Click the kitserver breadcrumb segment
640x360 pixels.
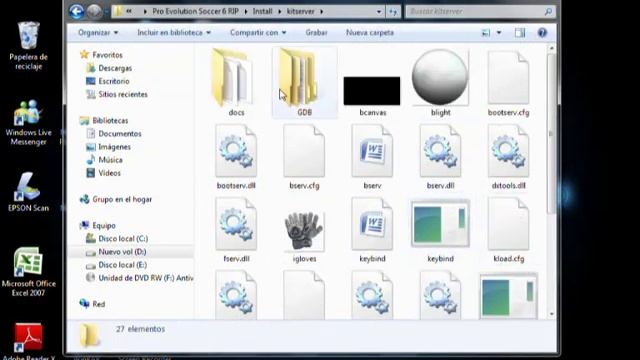point(301,11)
